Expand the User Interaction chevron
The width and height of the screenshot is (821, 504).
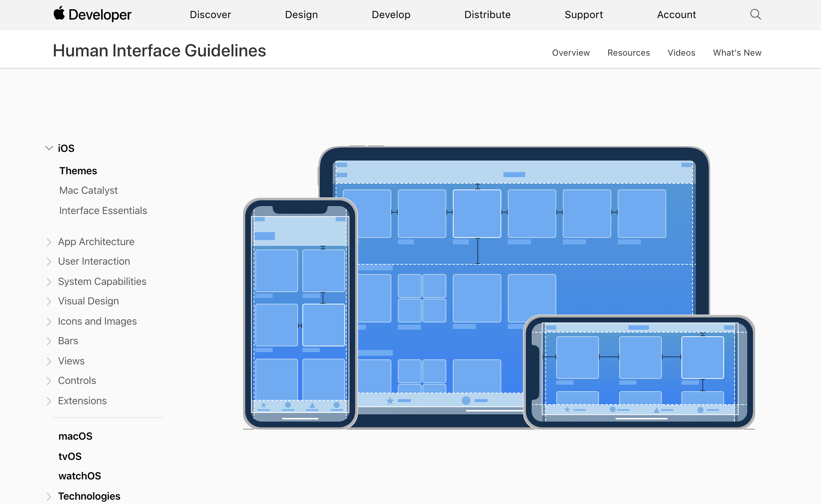coord(49,261)
